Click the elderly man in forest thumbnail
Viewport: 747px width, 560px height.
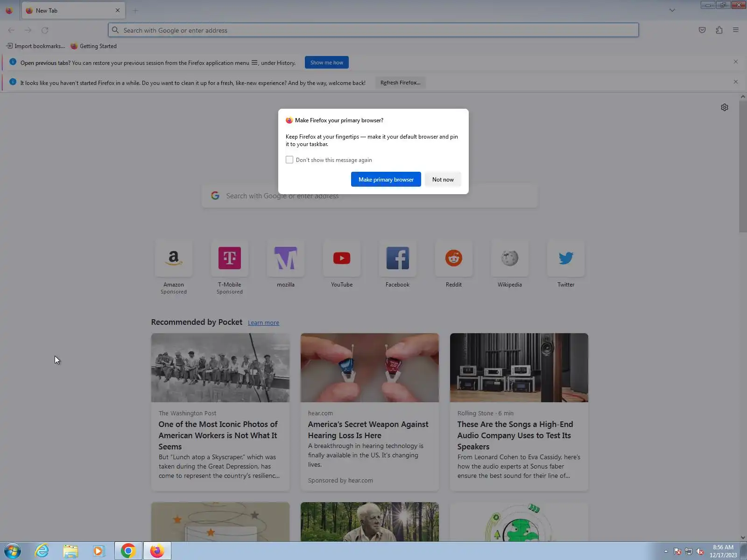pos(370,522)
